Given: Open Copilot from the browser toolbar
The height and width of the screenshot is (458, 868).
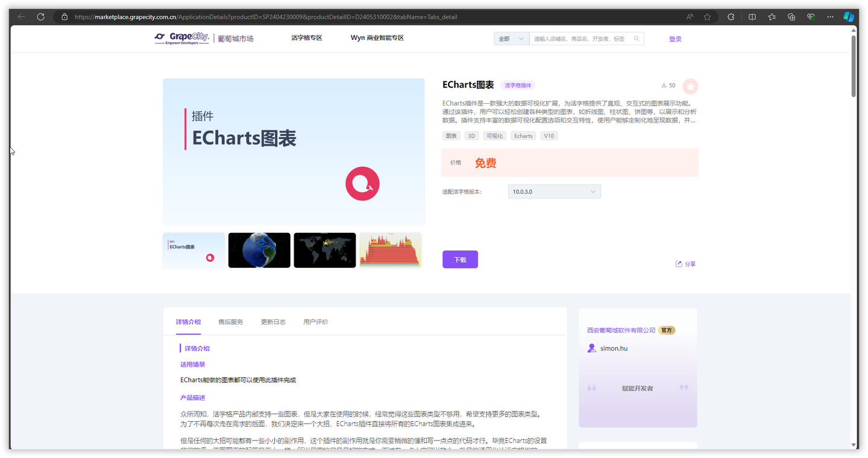Looking at the screenshot, I should (849, 16).
